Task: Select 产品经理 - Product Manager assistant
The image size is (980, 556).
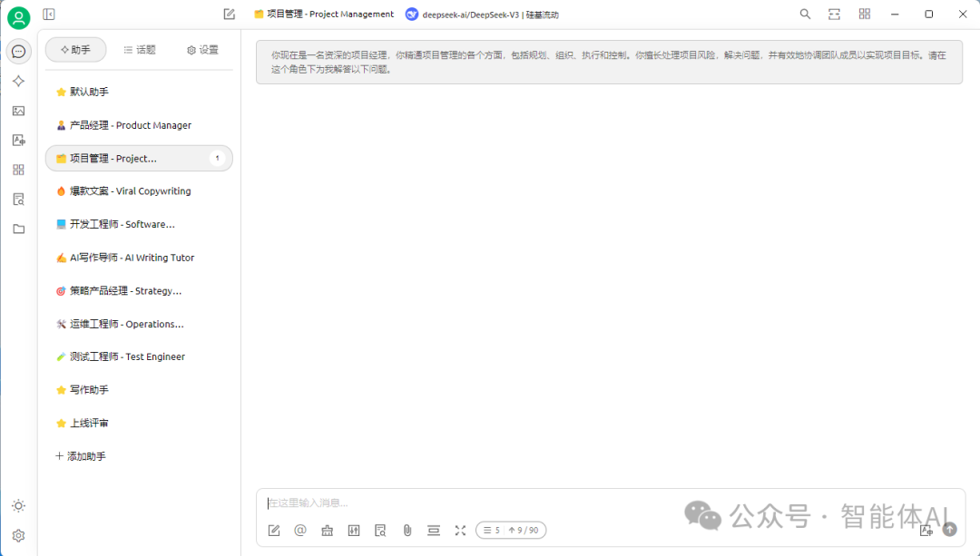Action: [139, 125]
